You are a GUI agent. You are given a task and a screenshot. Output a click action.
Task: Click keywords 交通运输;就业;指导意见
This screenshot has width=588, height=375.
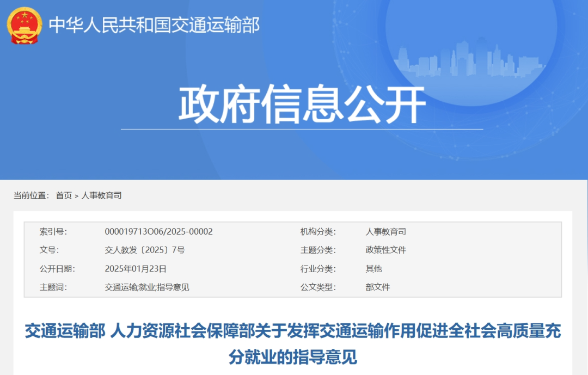pos(146,287)
